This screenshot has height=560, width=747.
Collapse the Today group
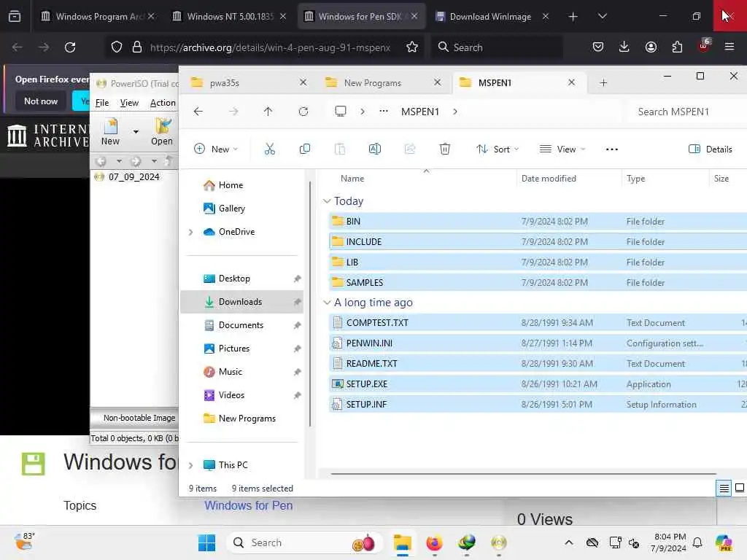click(327, 201)
